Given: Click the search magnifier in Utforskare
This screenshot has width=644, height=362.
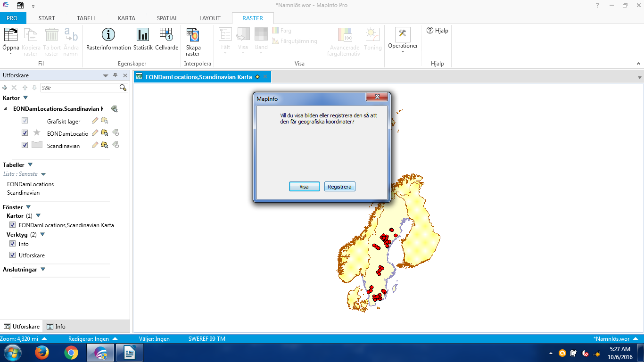Looking at the screenshot, I should click(123, 88).
